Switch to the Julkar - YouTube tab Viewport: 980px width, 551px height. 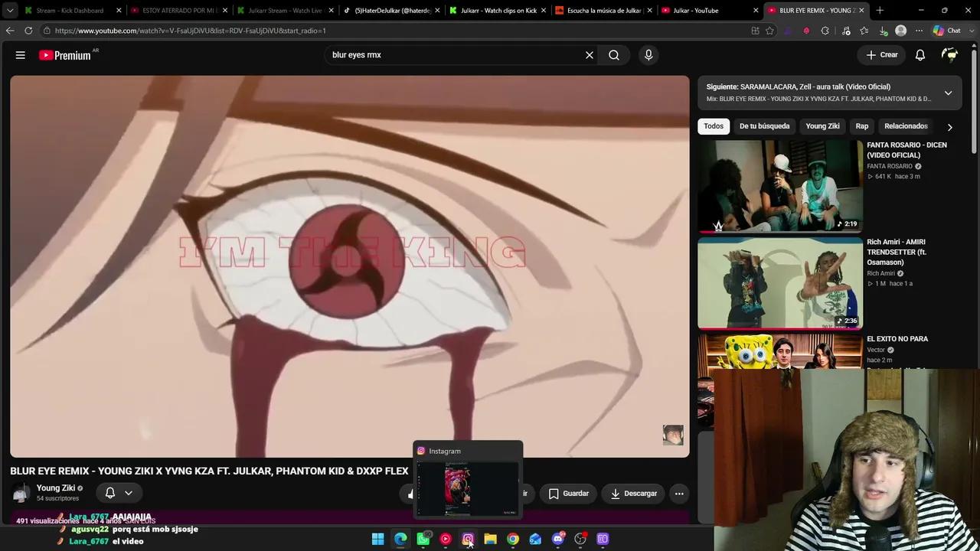(710, 11)
